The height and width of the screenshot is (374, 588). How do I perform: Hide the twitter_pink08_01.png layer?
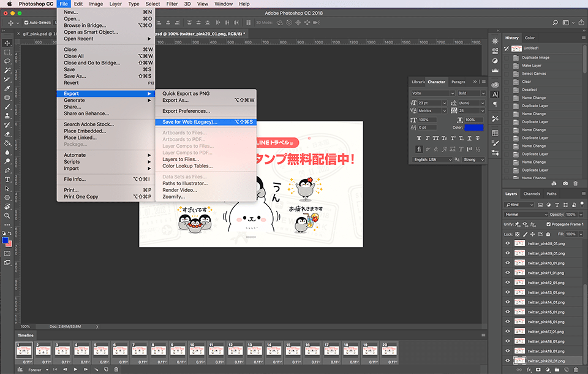tap(508, 243)
